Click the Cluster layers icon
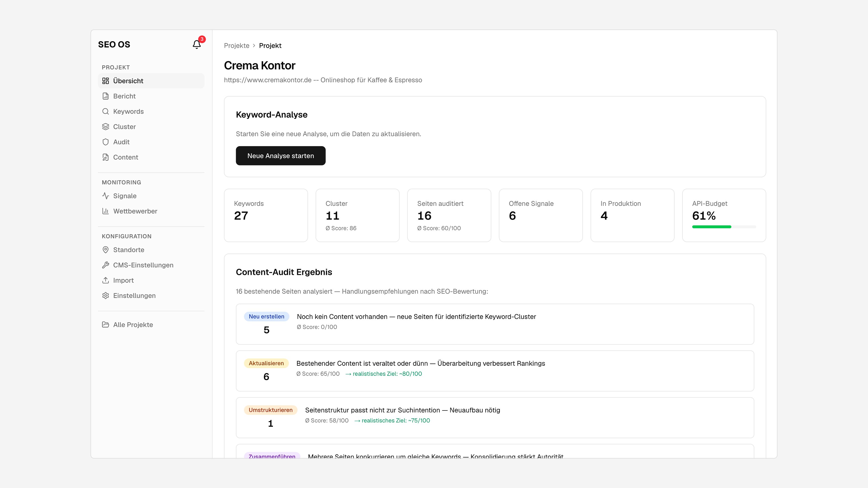This screenshot has height=488, width=868. (106, 127)
